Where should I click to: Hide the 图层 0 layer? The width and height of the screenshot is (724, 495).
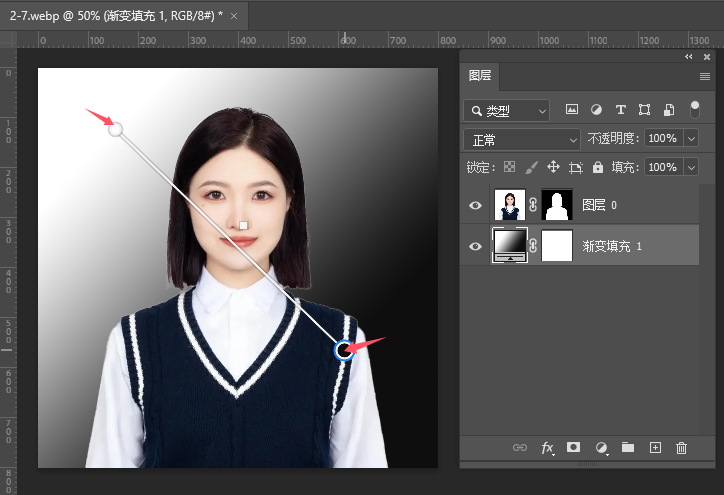point(476,205)
